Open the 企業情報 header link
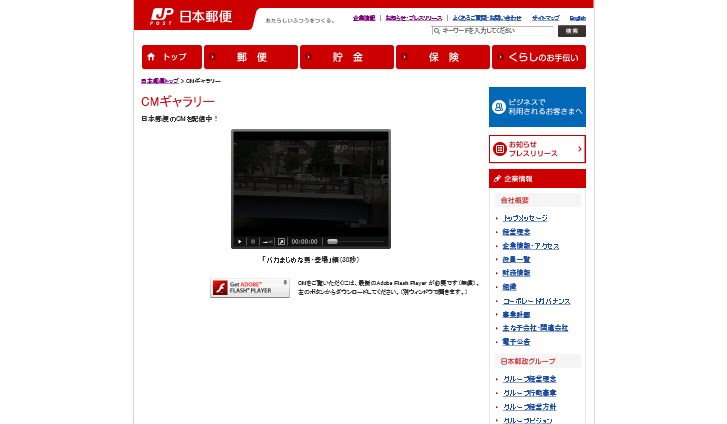Viewport: 727px width, 424px height. click(364, 18)
